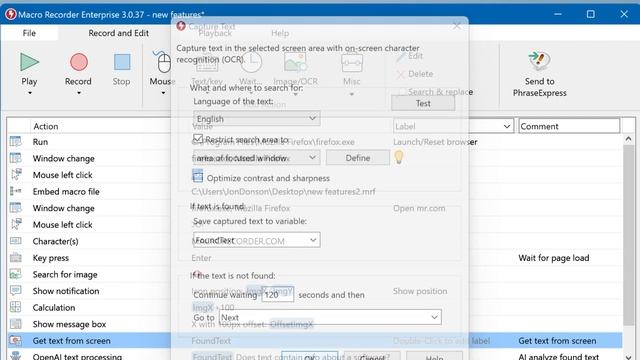
Task: Open the Label column dropdown
Action: [x=507, y=126]
